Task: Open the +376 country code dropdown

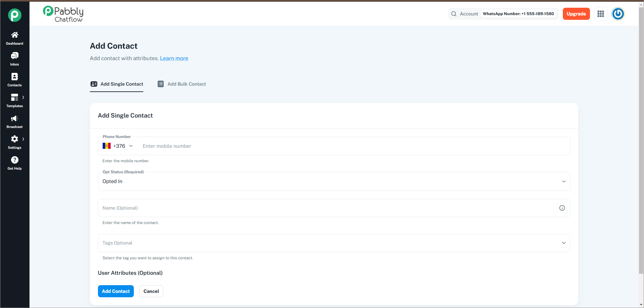Action: point(118,146)
